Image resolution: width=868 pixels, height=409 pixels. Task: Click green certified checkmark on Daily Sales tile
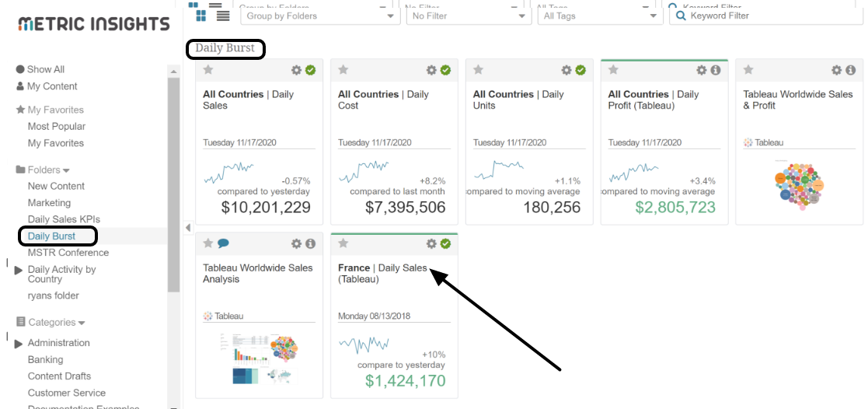point(311,70)
